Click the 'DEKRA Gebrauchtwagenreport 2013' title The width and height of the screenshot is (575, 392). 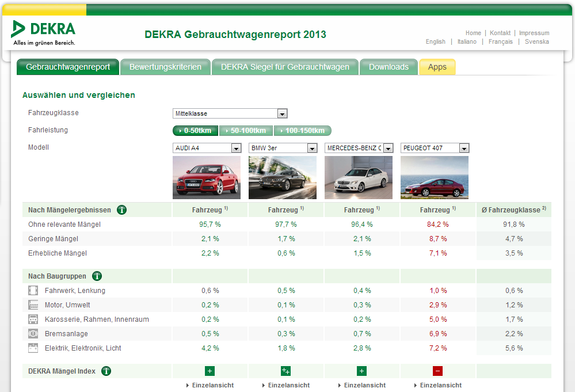tap(235, 35)
